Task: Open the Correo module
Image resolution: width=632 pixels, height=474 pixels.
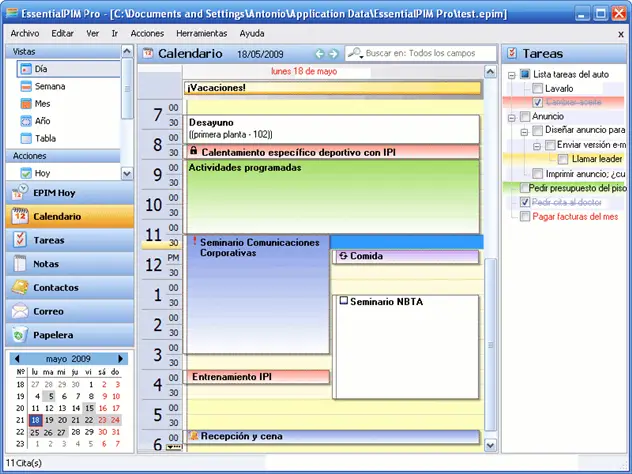Action: (x=70, y=311)
